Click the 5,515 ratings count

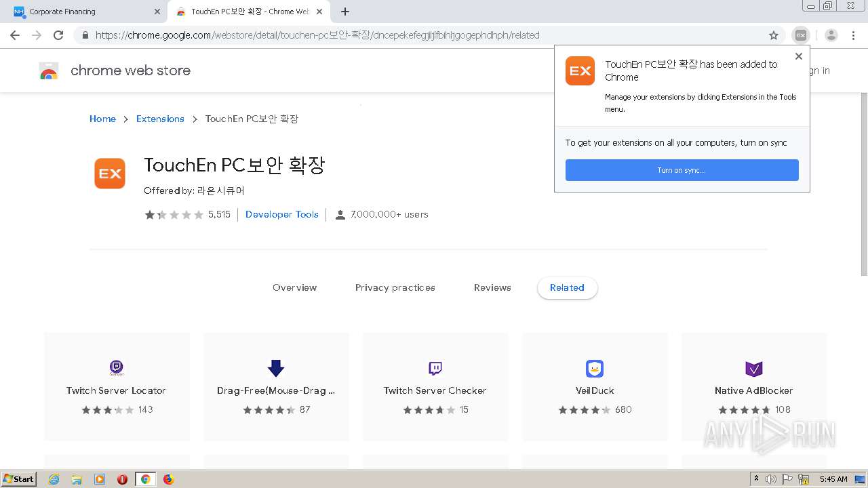(219, 214)
